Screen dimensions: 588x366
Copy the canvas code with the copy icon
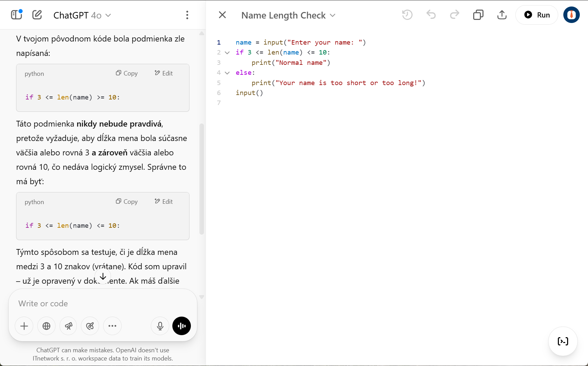coord(478,15)
